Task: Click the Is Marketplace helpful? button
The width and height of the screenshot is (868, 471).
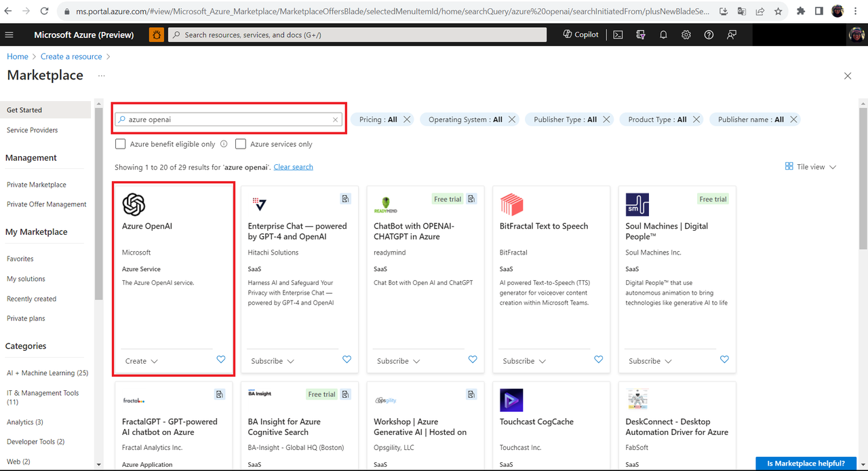Action: click(x=806, y=464)
